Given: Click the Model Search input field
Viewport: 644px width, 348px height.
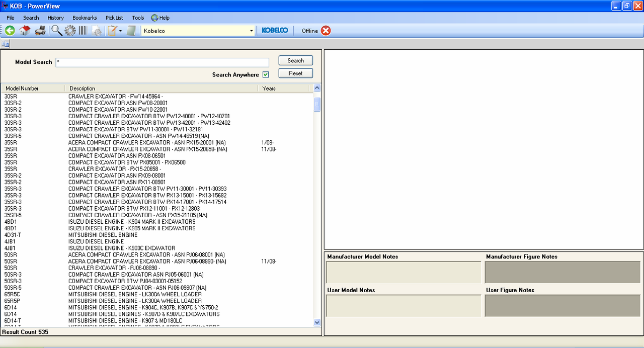Looking at the screenshot, I should click(163, 62).
